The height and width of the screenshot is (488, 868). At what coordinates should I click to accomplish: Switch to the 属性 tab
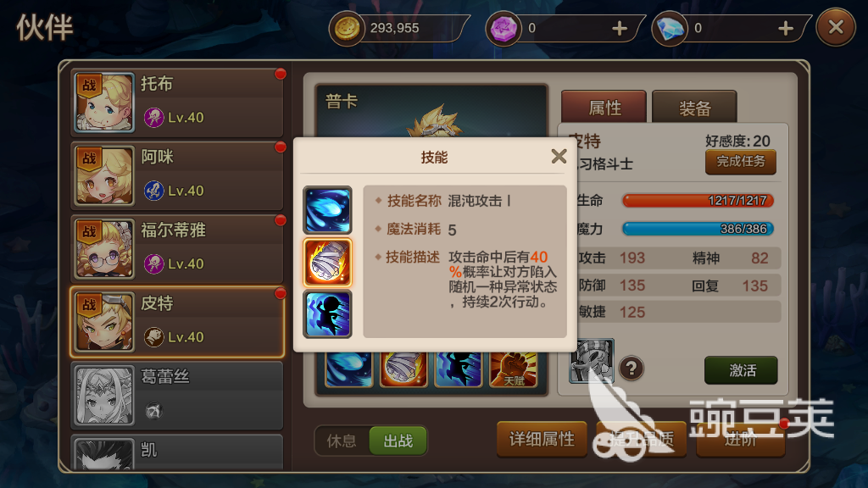[604, 107]
